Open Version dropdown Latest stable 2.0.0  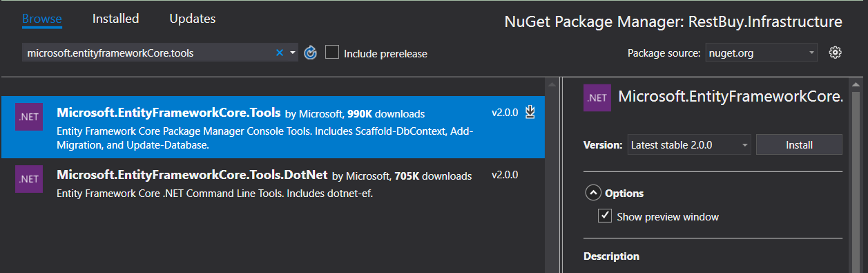tap(689, 145)
